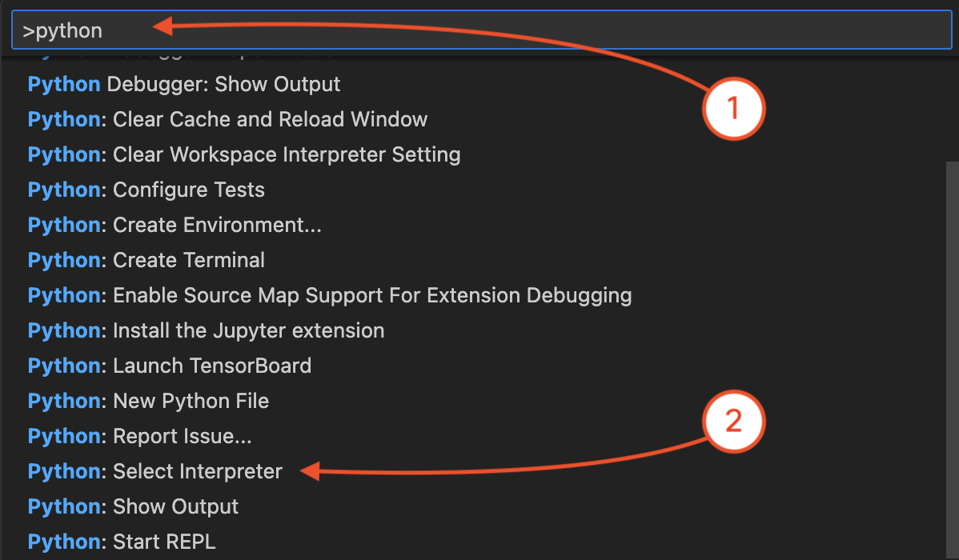The height and width of the screenshot is (560, 959).
Task: Click the numbered annotation circle 1
Action: [x=734, y=108]
